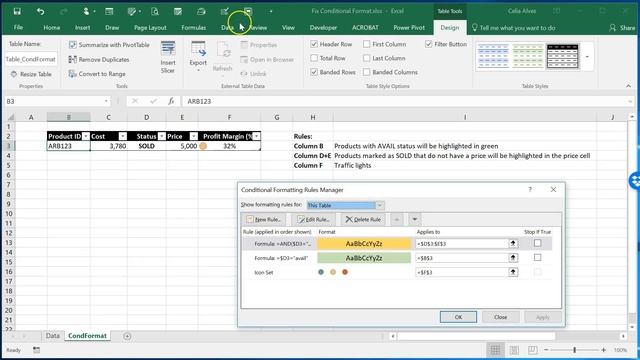Open Insert Slicer tool
The image size is (640, 360).
tap(168, 58)
